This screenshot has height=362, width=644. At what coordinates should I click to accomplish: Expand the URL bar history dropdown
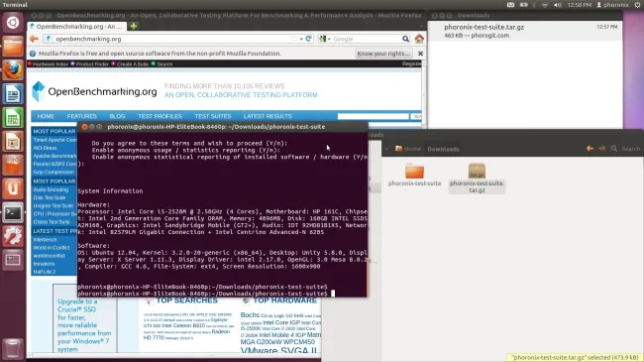click(x=301, y=39)
